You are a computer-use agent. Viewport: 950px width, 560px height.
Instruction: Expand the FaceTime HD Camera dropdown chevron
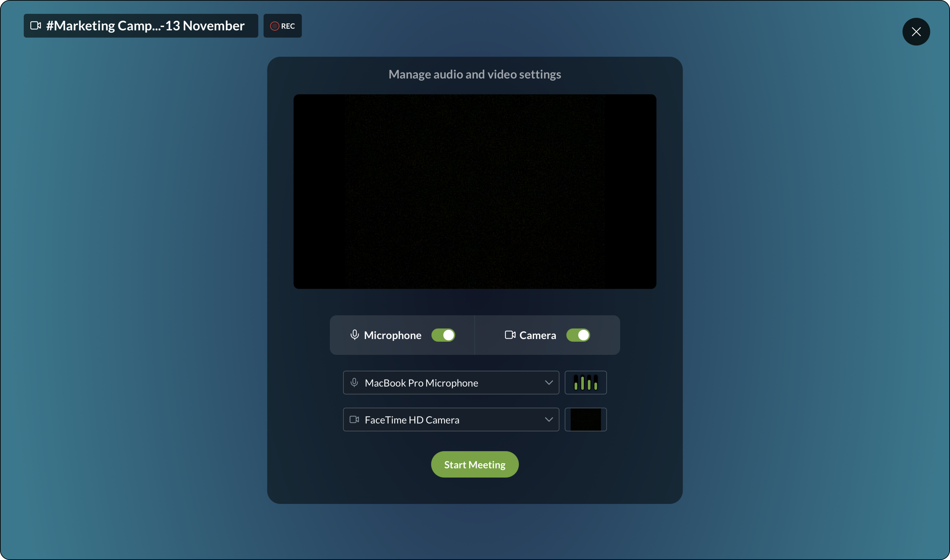point(549,420)
